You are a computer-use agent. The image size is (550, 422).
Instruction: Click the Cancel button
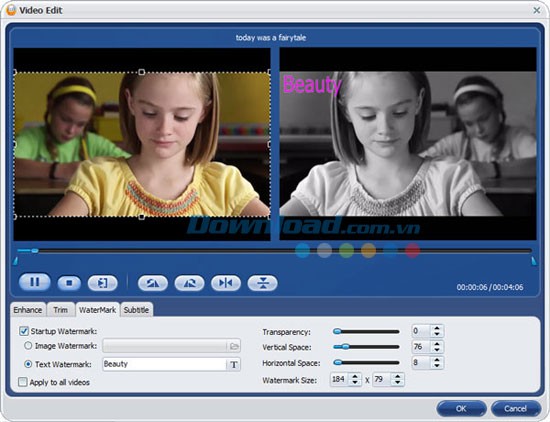515,409
